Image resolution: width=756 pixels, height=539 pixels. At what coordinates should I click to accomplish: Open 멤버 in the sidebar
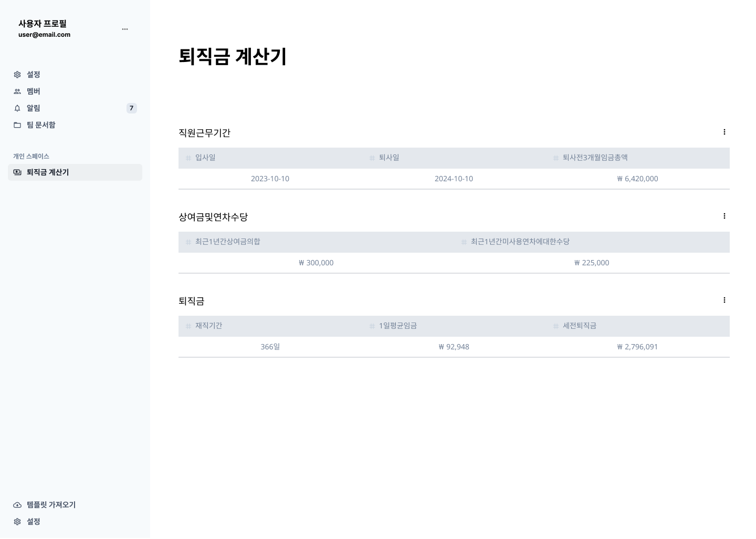point(75,91)
